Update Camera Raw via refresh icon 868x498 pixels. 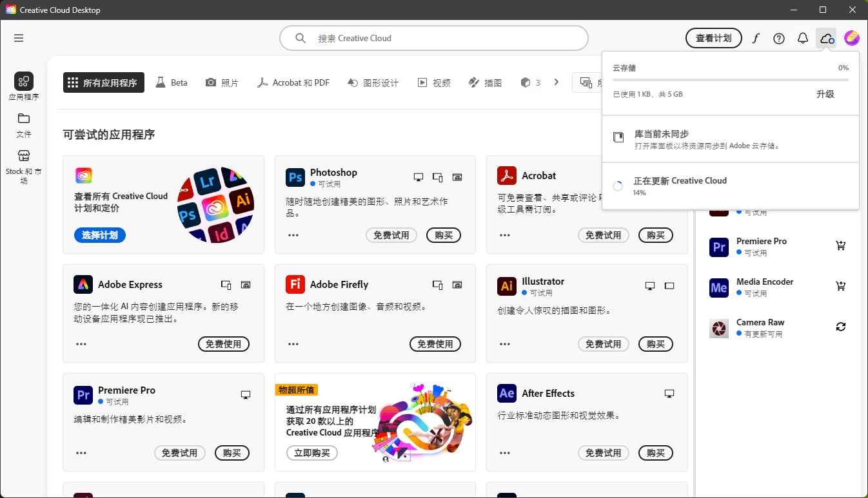click(x=840, y=327)
